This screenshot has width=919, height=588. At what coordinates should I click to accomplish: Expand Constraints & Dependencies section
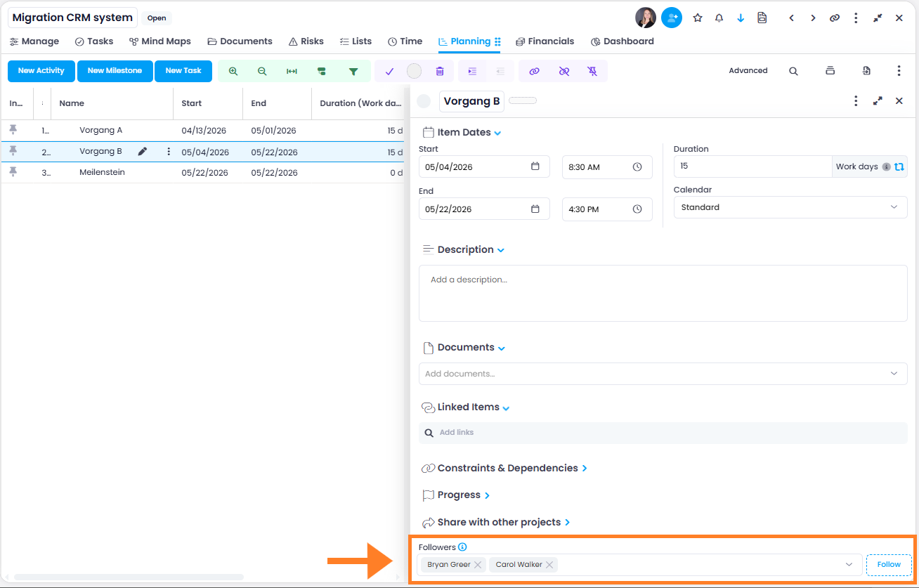(x=585, y=469)
